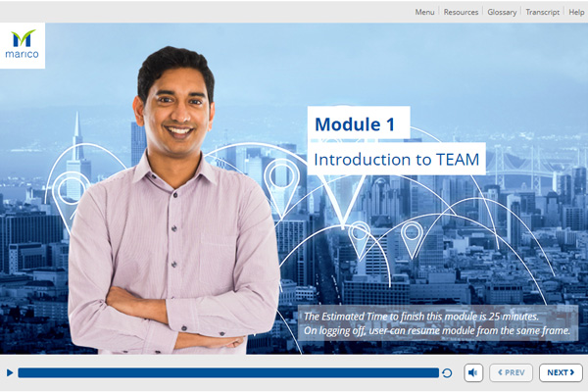Click the blue seek bar progress track
Viewport: 588px width, 392px height.
coord(227,372)
